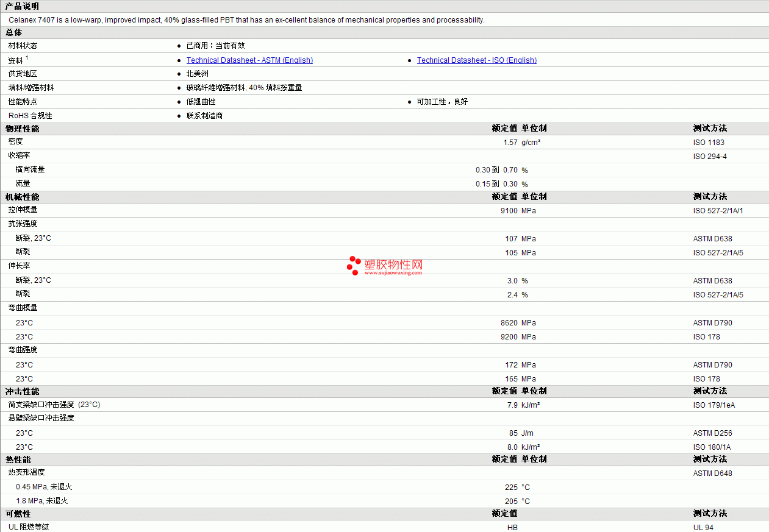Select the 填料/增强材料 label
769x532 pixels.
[31, 88]
